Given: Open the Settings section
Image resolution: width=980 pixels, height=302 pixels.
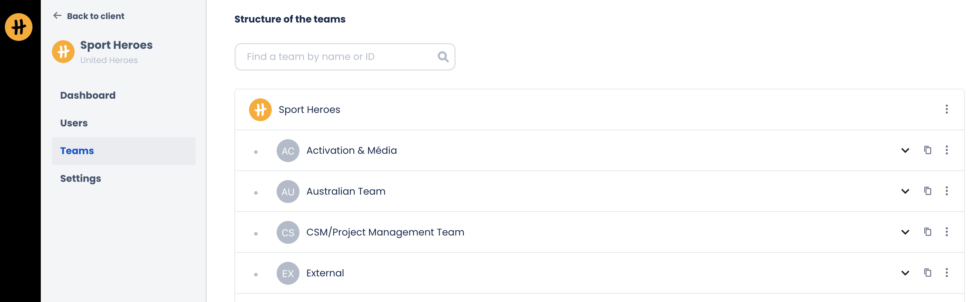Looking at the screenshot, I should [81, 179].
